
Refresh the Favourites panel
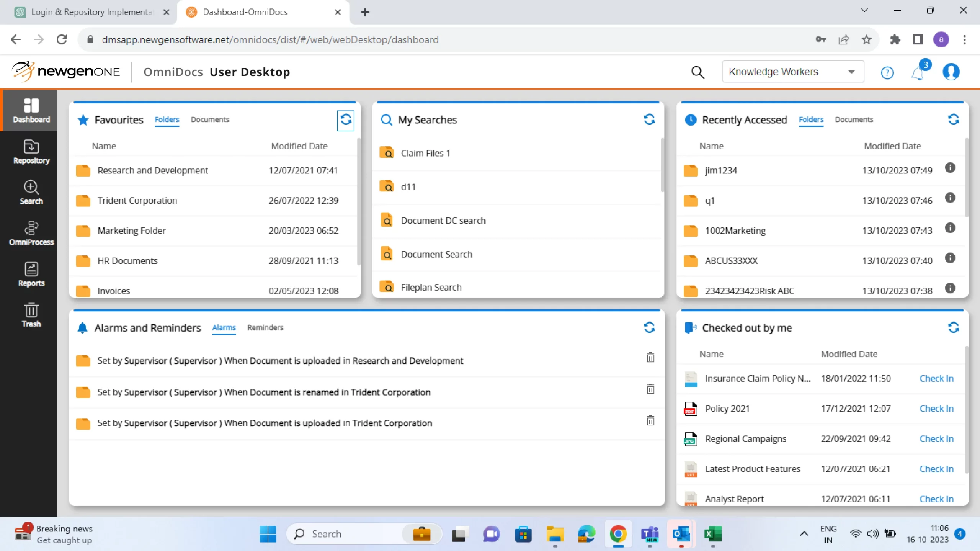coord(345,120)
